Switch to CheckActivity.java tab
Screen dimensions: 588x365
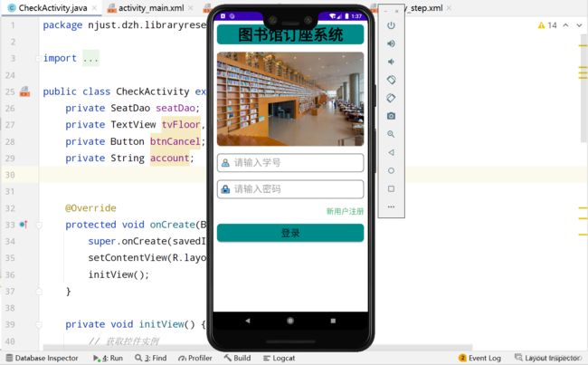pos(52,8)
